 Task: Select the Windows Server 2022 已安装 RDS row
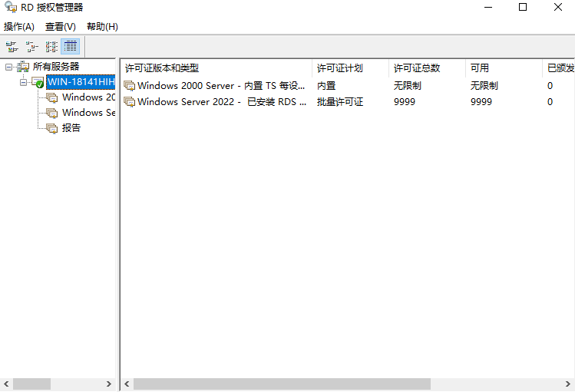click(x=348, y=101)
